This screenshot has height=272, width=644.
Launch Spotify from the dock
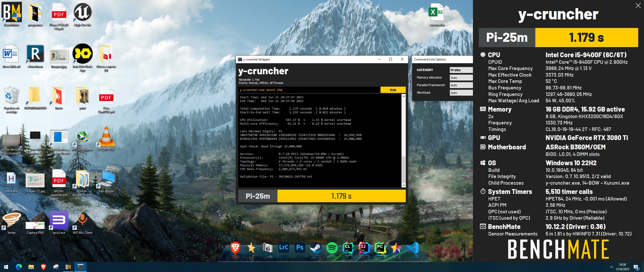332,248
